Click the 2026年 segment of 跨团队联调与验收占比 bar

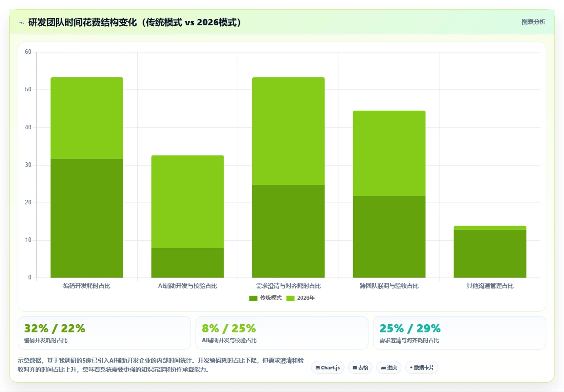click(389, 153)
